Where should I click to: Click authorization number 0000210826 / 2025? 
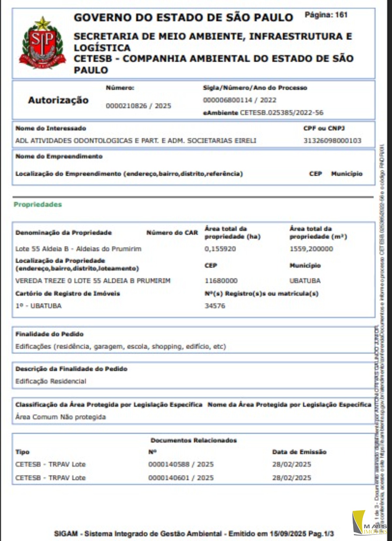pyautogui.click(x=138, y=106)
